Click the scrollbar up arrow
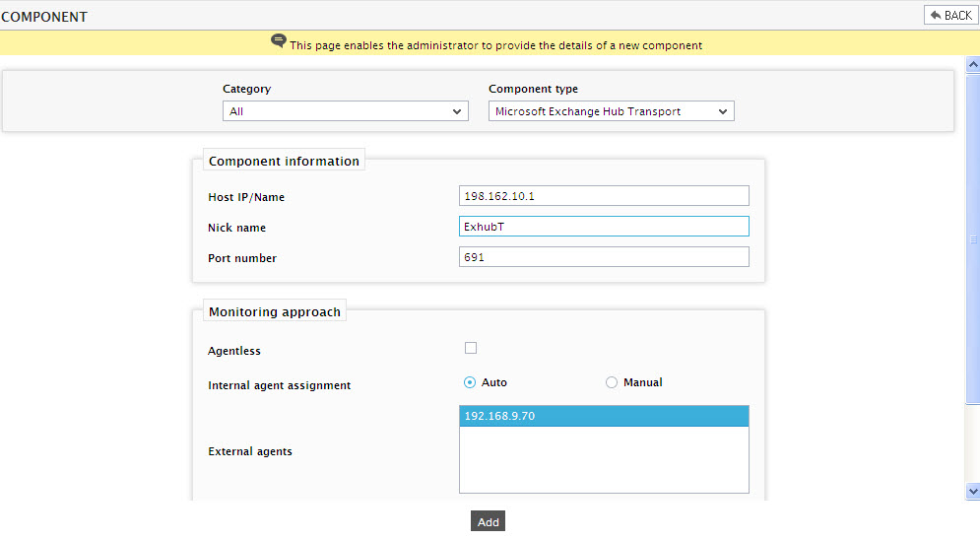This screenshot has height=540, width=980. click(973, 64)
